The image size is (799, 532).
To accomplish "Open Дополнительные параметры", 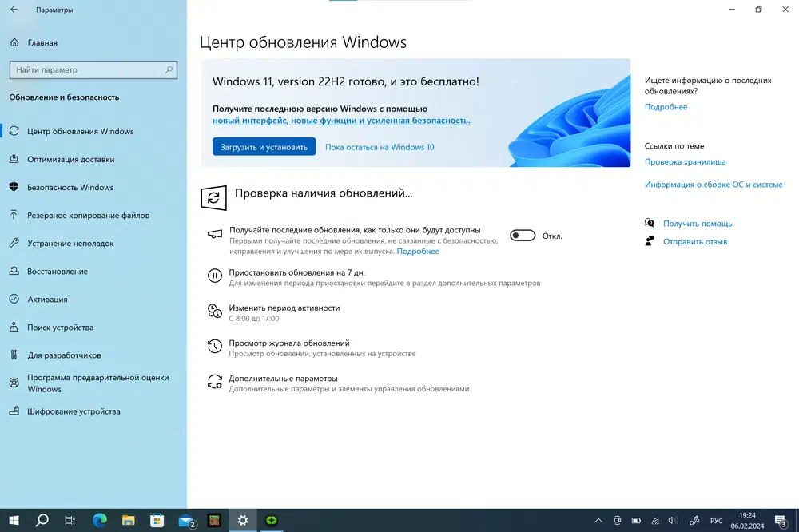I will pyautogui.click(x=283, y=378).
